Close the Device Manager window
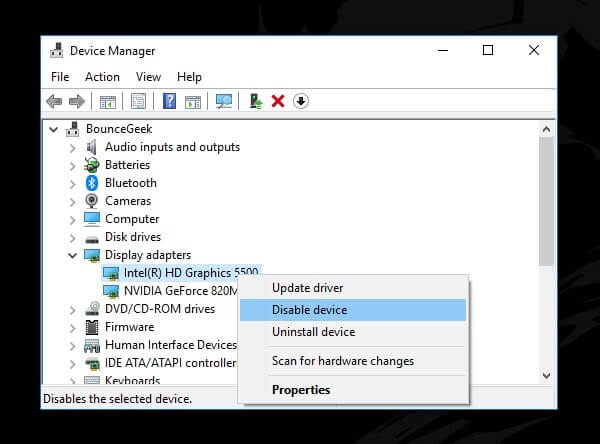600x444 pixels. (x=533, y=50)
